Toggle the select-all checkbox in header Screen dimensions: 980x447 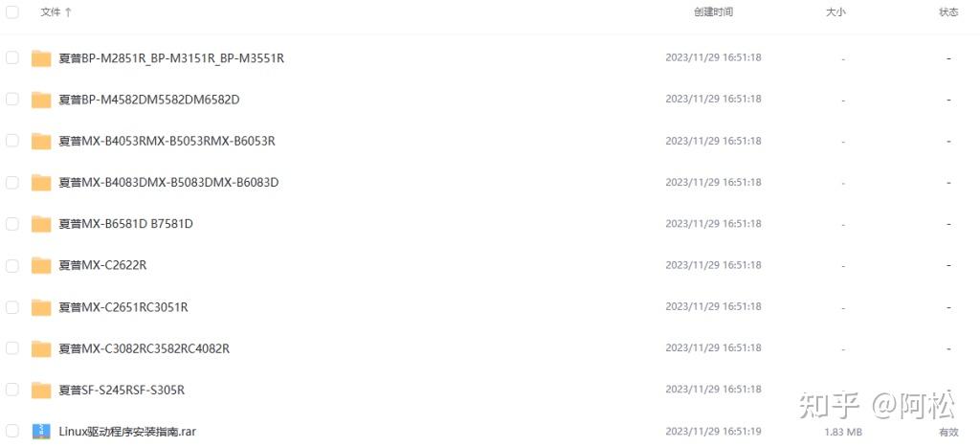coord(12,12)
